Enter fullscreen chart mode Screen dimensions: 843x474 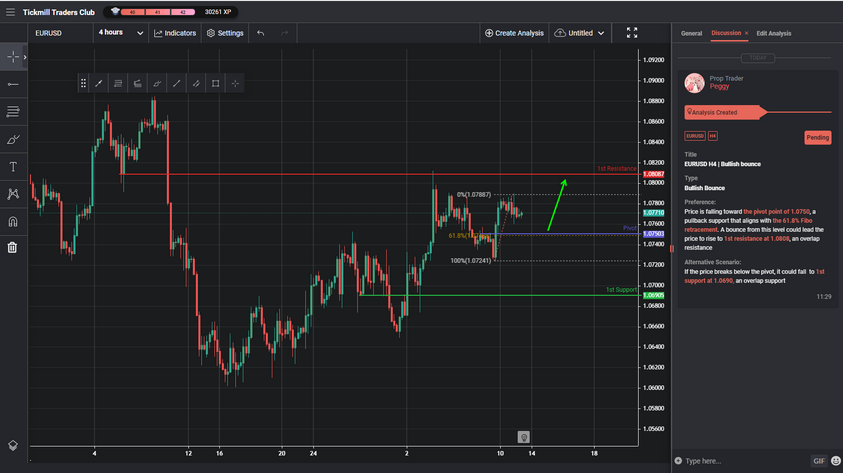pyautogui.click(x=632, y=33)
